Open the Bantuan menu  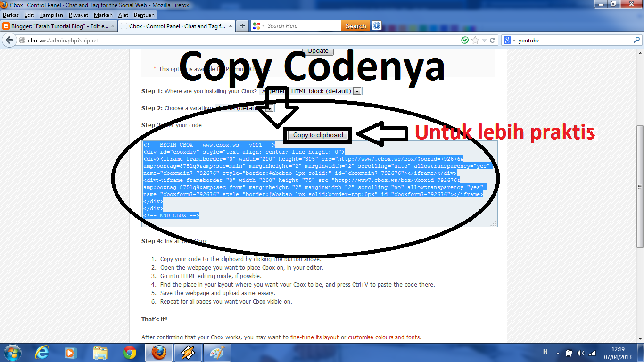coord(144,15)
